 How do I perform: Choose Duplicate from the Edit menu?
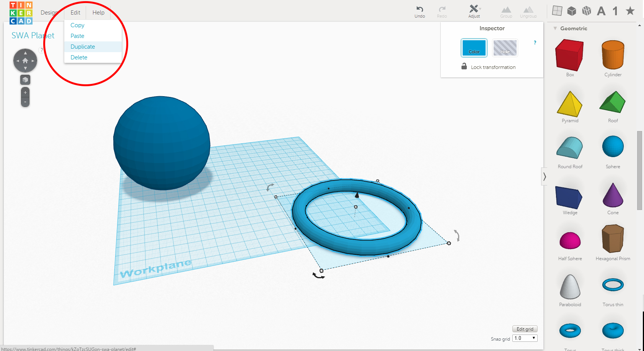tap(93, 47)
